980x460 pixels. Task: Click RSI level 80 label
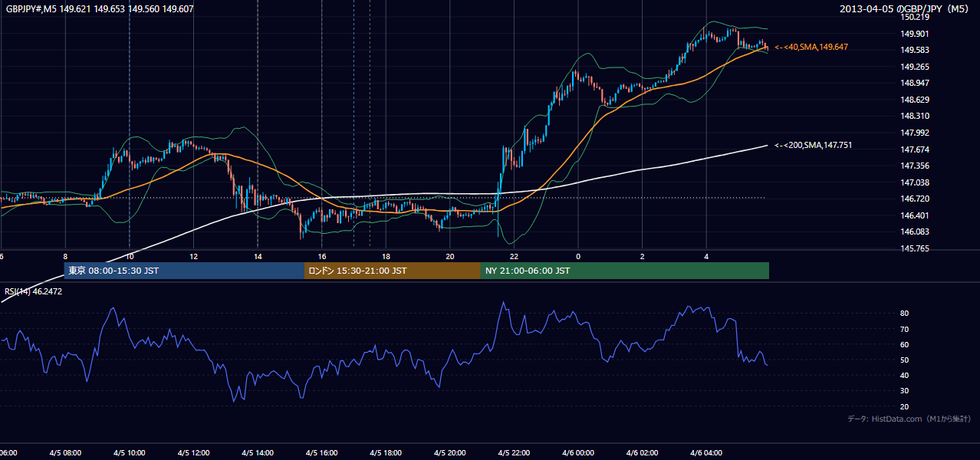(x=905, y=314)
